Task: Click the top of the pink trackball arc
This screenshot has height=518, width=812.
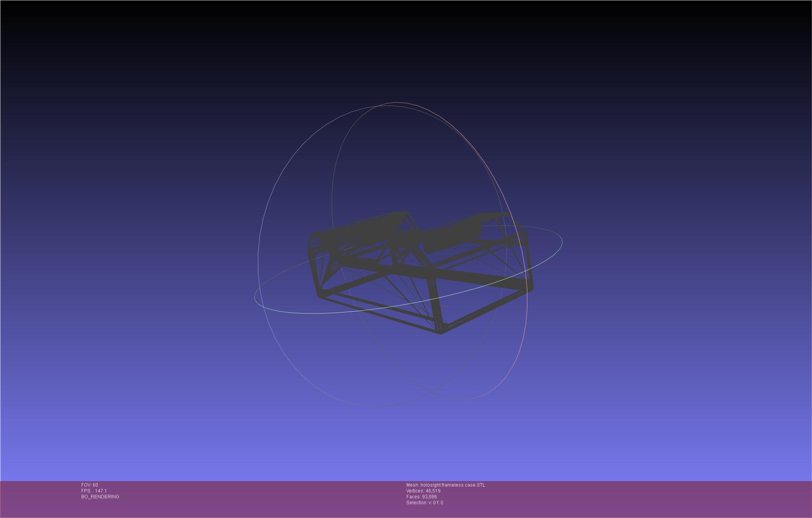Action: (397, 102)
